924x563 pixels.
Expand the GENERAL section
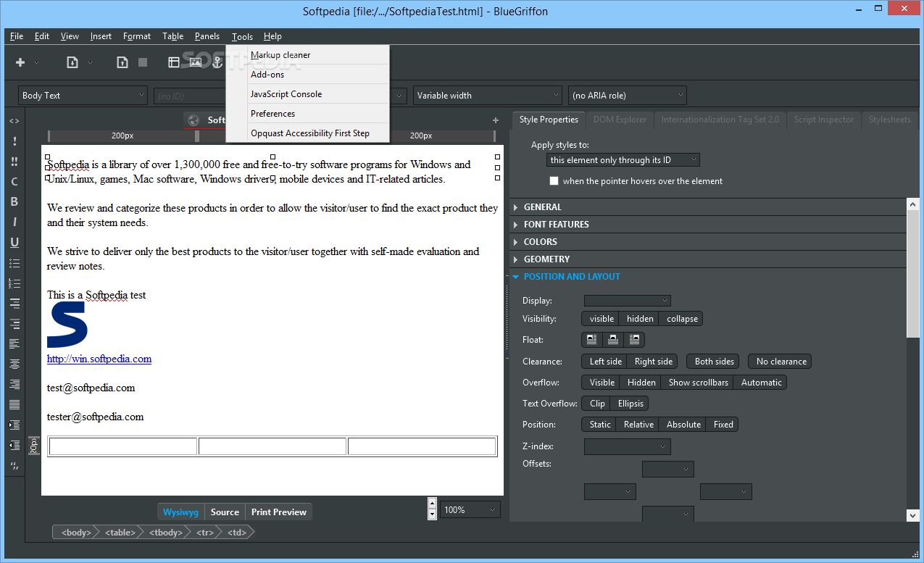point(708,207)
